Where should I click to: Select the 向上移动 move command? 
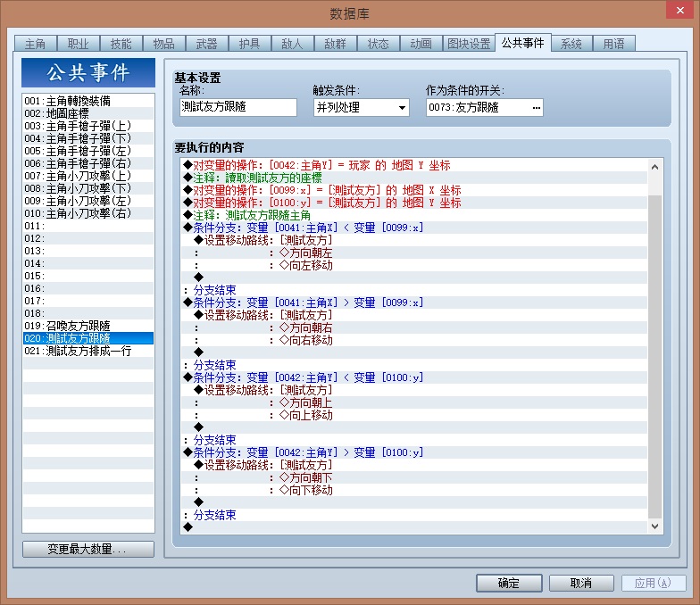click(x=414, y=415)
